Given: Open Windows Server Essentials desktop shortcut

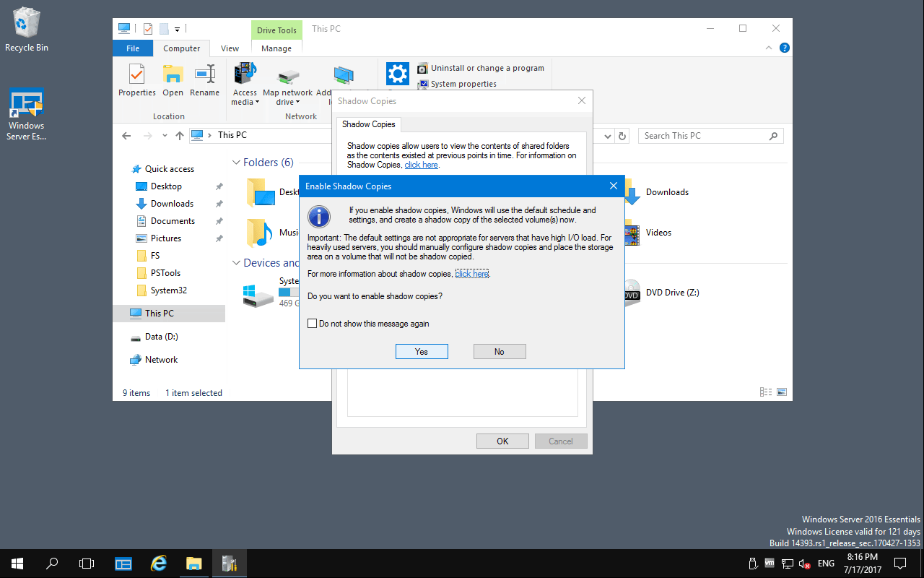Looking at the screenshot, I should [27, 115].
